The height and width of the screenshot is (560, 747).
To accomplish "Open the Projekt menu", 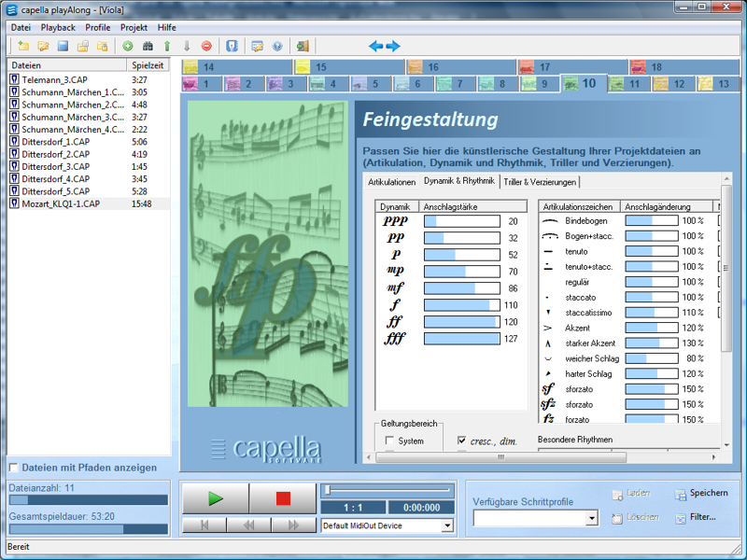I will pyautogui.click(x=134, y=28).
